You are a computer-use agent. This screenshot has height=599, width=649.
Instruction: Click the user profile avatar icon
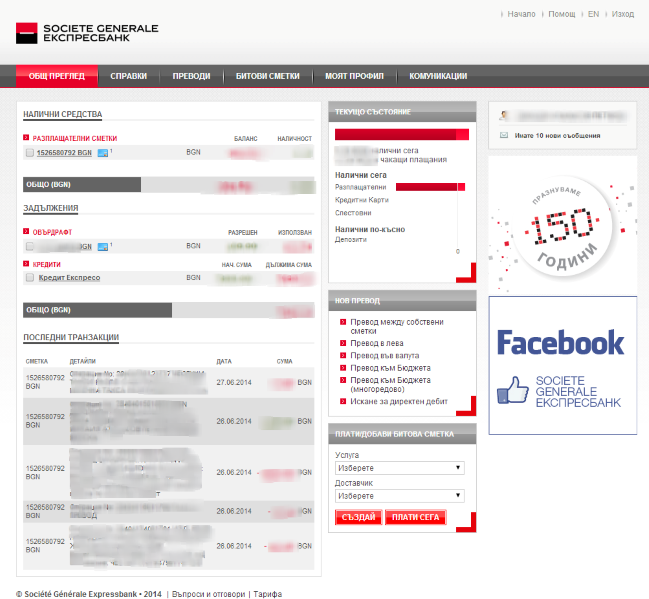(507, 115)
